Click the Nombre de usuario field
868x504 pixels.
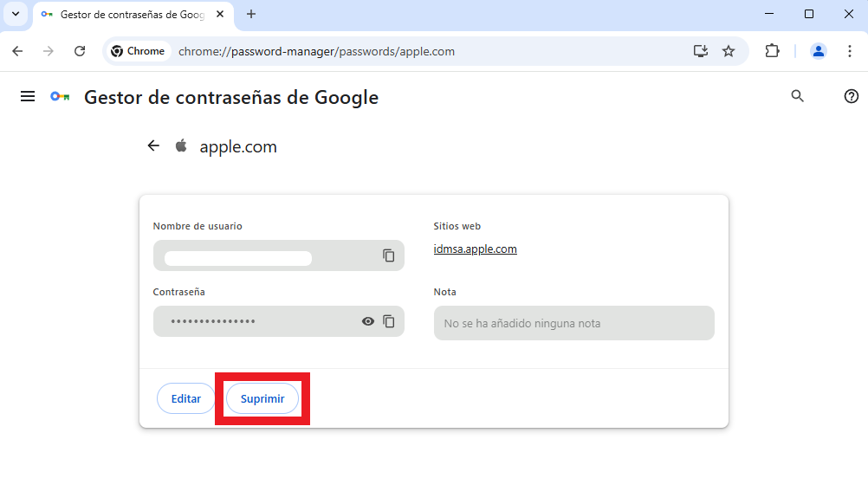(x=278, y=255)
